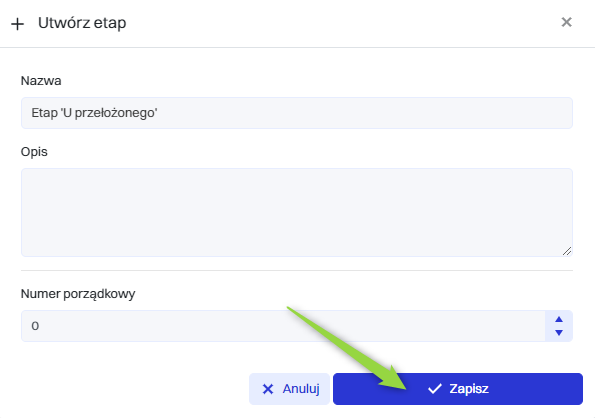Click the checkmark icon inside Zapisz
Image resolution: width=595 pixels, height=418 pixels.
(x=435, y=389)
